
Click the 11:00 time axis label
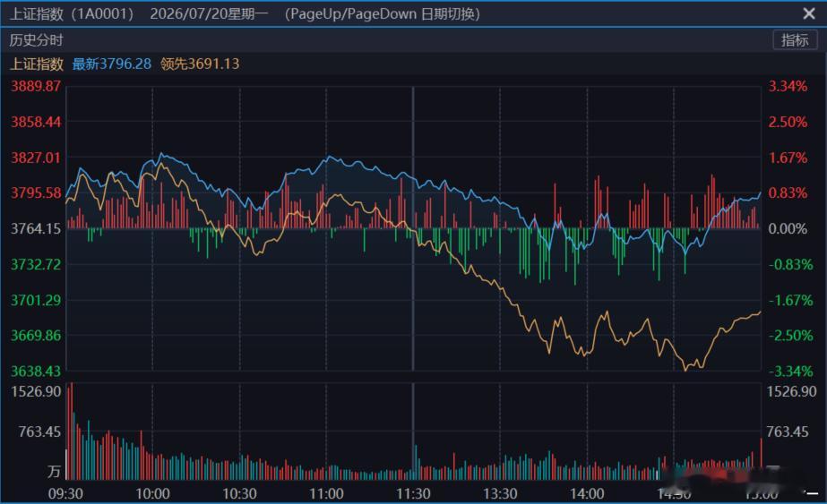(326, 494)
